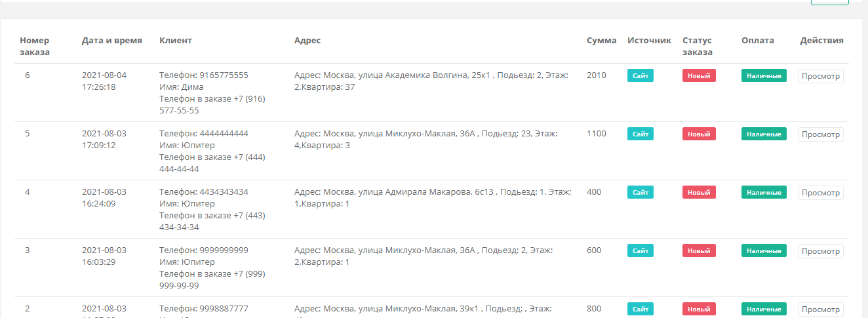Image resolution: width=868 pixels, height=318 pixels.
Task: Select Наличные badge in order 3 row
Action: tap(764, 251)
